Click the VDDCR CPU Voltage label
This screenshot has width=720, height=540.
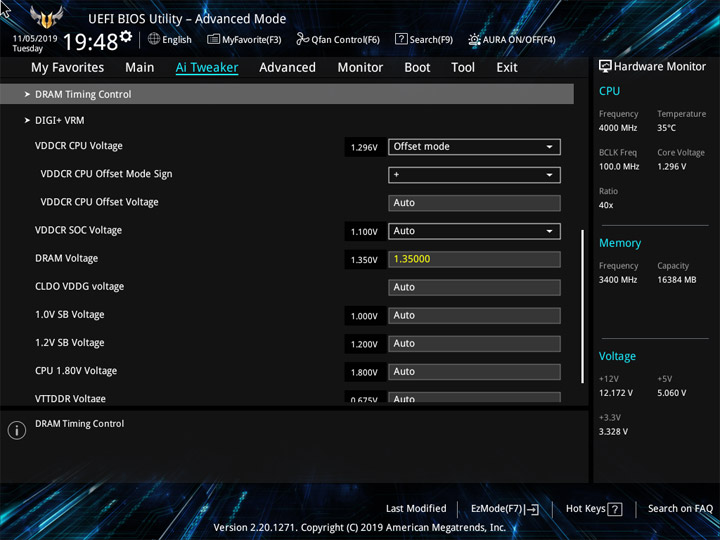point(79,146)
